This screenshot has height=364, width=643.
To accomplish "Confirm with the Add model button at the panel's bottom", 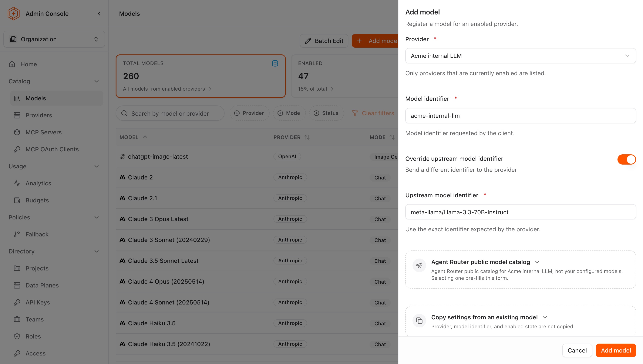I will (616, 350).
